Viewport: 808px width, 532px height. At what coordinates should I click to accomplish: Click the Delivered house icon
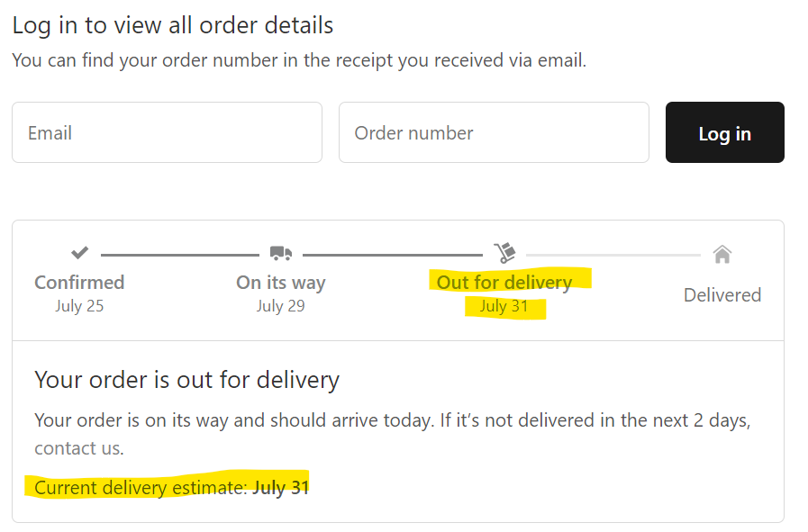click(x=722, y=255)
